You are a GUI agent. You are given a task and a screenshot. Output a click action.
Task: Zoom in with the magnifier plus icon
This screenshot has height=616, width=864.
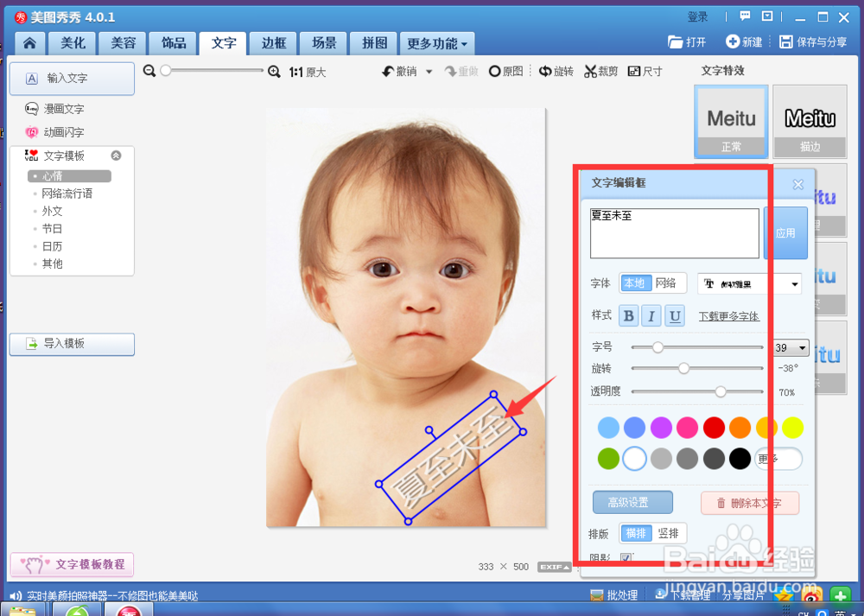275,72
